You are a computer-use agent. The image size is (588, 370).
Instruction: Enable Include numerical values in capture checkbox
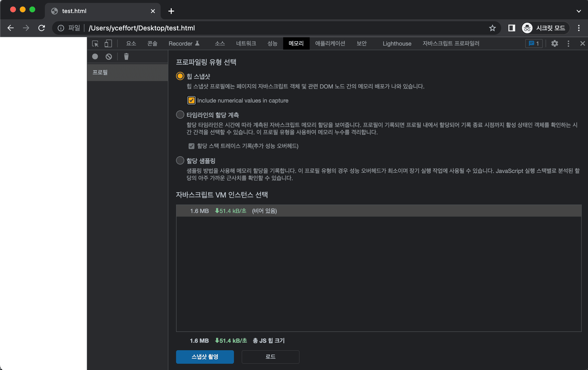191,100
